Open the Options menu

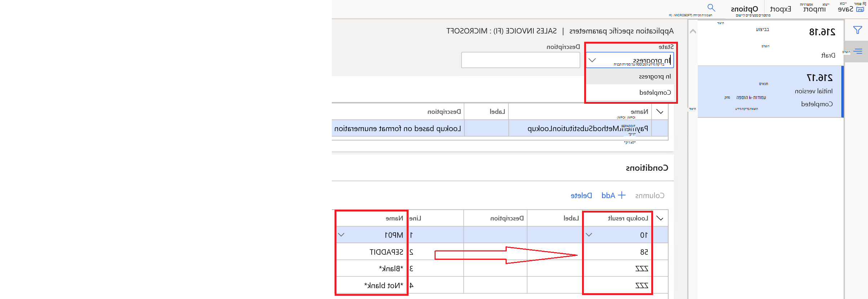pos(744,9)
